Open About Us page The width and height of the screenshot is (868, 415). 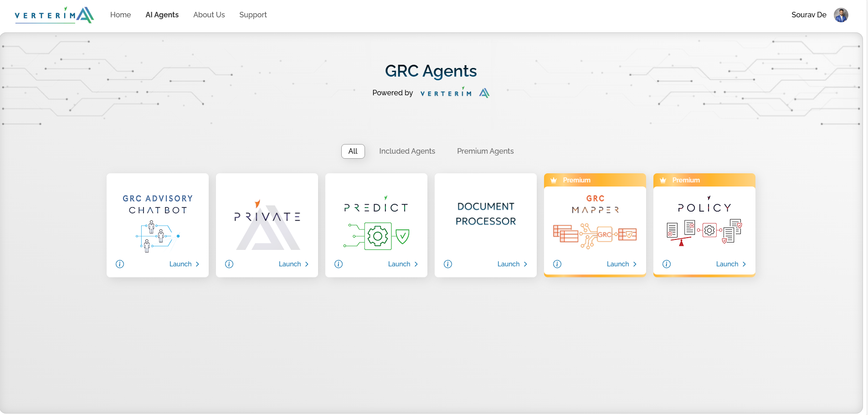209,15
